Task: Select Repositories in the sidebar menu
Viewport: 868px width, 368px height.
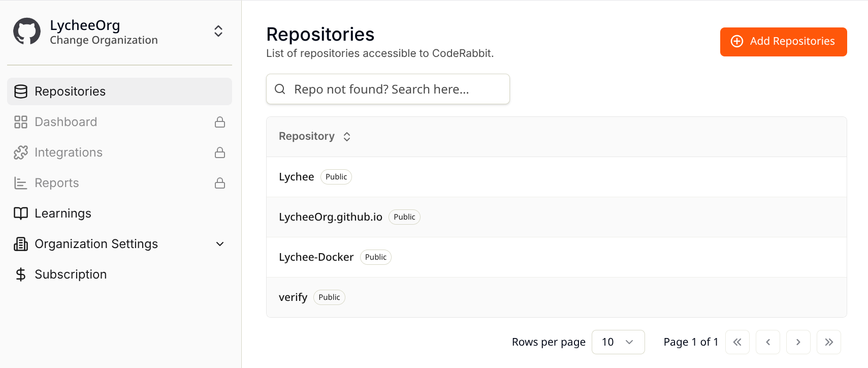Action: coord(120,91)
